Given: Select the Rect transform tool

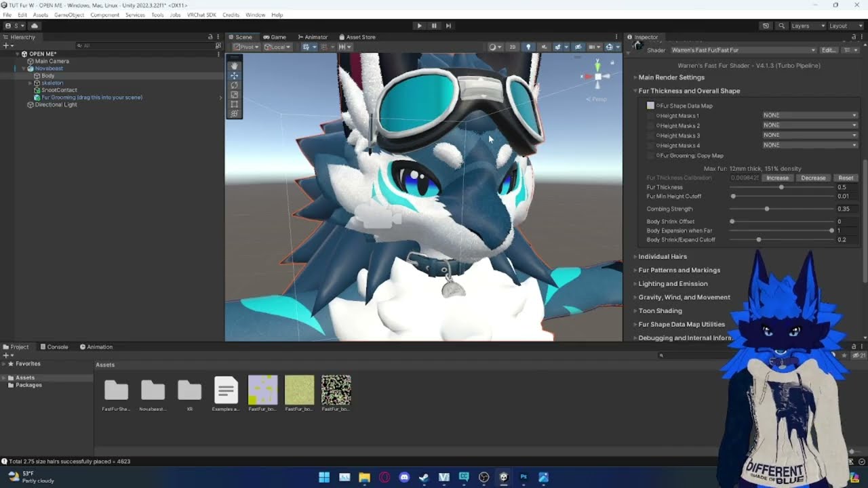Looking at the screenshot, I should click(x=234, y=104).
